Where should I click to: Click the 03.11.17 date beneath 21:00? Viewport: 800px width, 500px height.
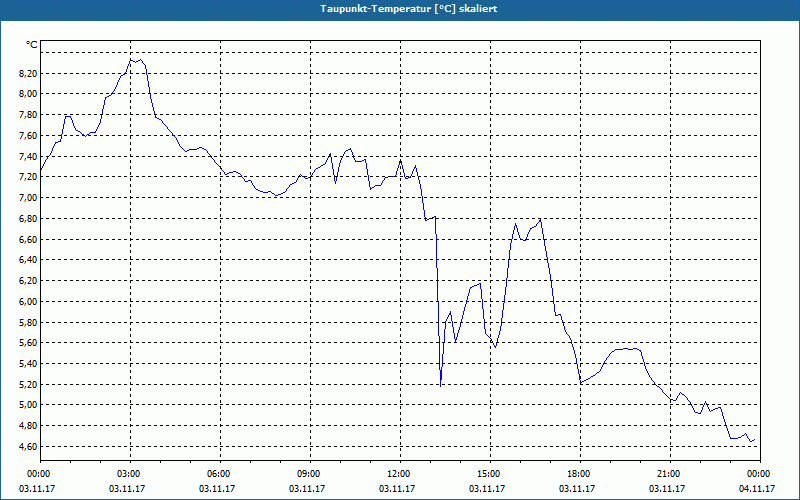point(667,489)
